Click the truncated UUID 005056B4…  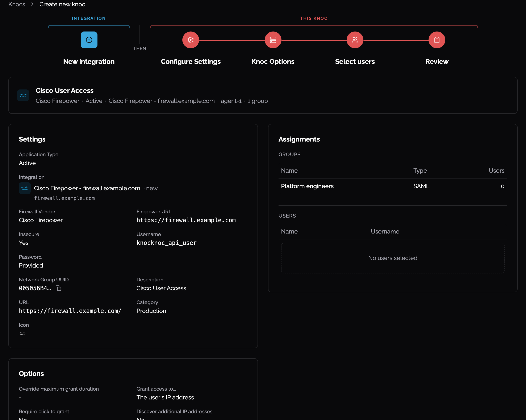coord(35,288)
